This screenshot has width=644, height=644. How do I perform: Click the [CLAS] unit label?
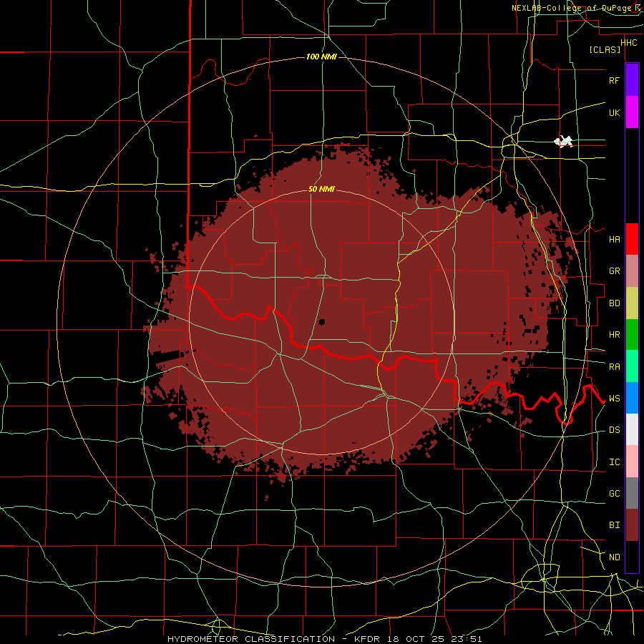point(605,50)
